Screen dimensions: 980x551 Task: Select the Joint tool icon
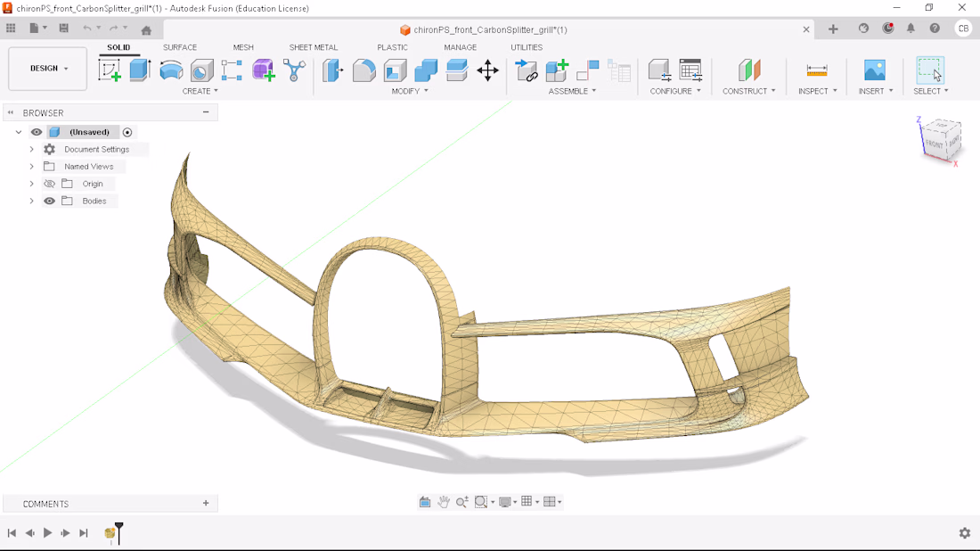(x=587, y=70)
